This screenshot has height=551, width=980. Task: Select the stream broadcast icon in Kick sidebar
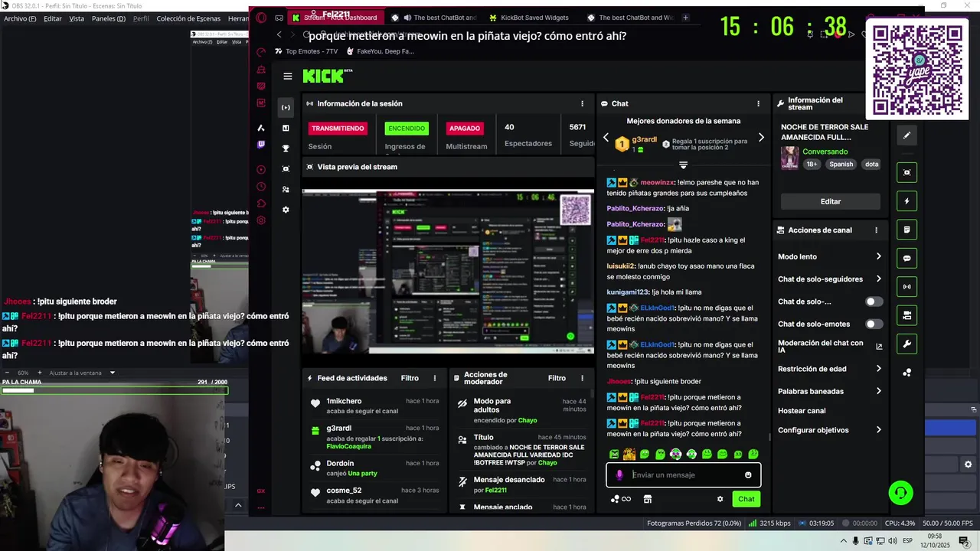click(286, 107)
